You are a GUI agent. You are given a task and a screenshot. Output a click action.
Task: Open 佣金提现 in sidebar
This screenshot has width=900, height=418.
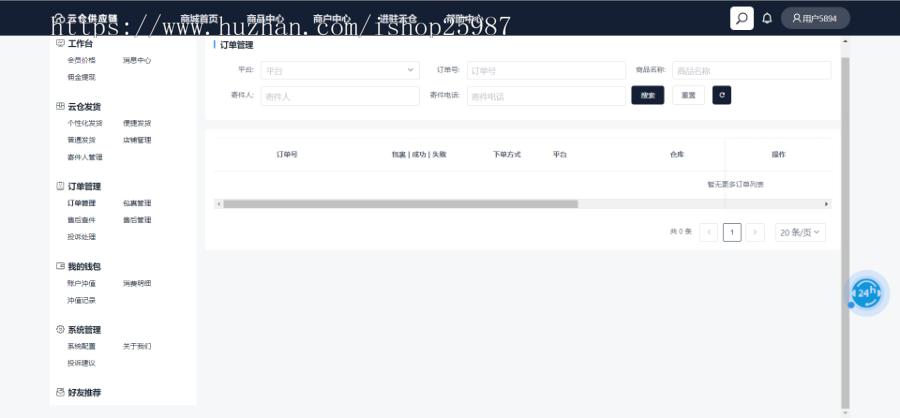coord(82,77)
